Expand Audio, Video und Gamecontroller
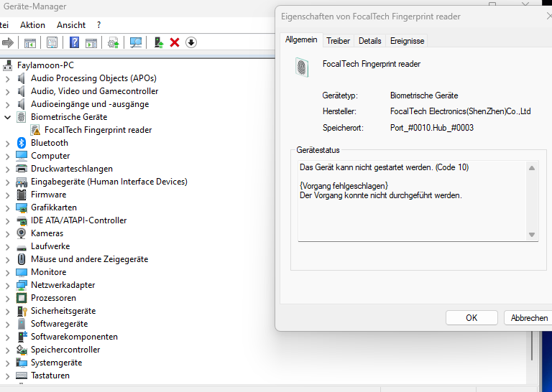 tap(7, 91)
